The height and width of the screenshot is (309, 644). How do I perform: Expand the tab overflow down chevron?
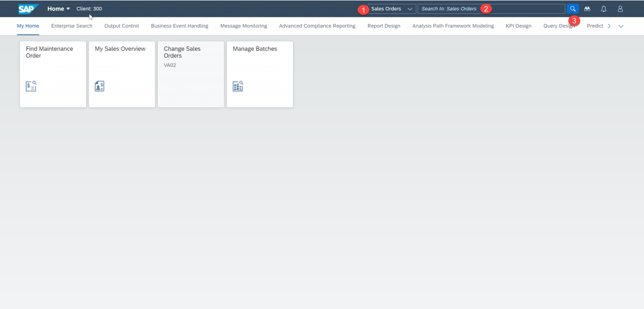(x=621, y=26)
